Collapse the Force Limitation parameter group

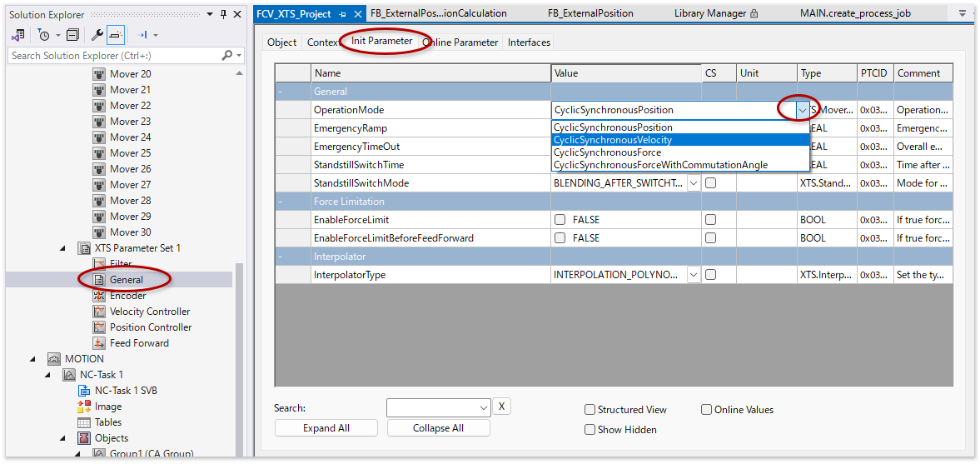coord(281,202)
